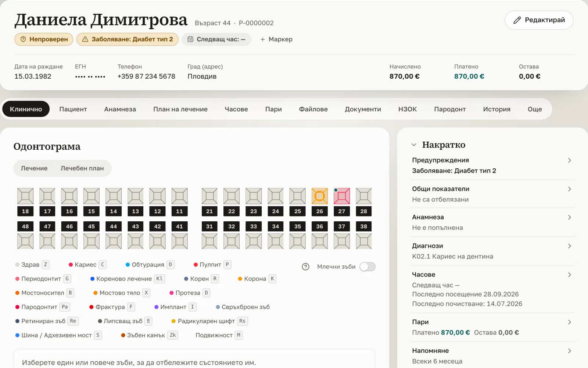Open the Файлове tab

click(x=313, y=109)
